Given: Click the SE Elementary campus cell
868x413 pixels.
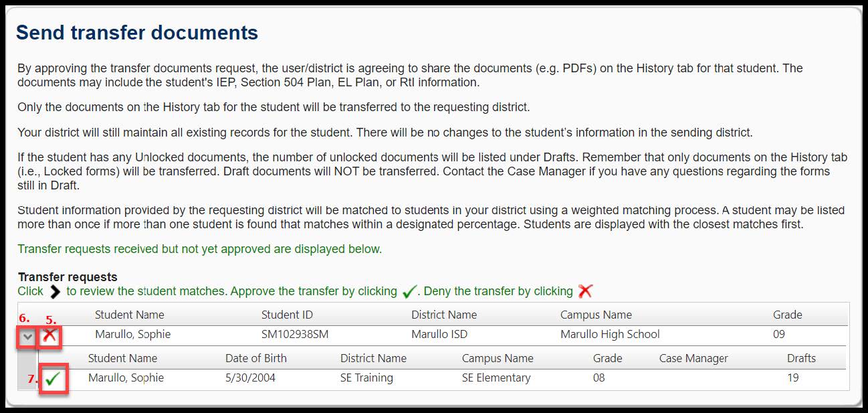Looking at the screenshot, I should (496, 378).
